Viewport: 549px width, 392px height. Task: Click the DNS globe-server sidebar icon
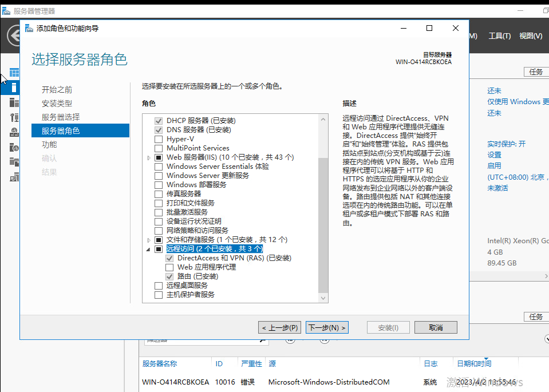[14, 132]
